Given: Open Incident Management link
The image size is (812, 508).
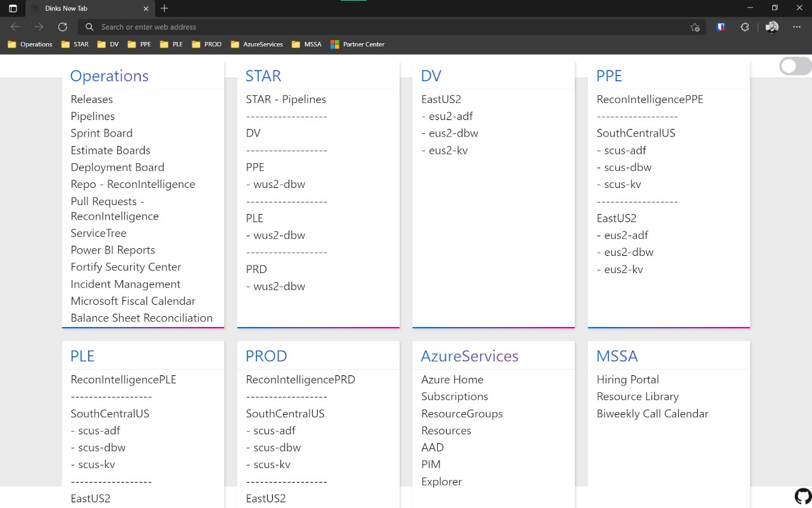Looking at the screenshot, I should point(126,284).
